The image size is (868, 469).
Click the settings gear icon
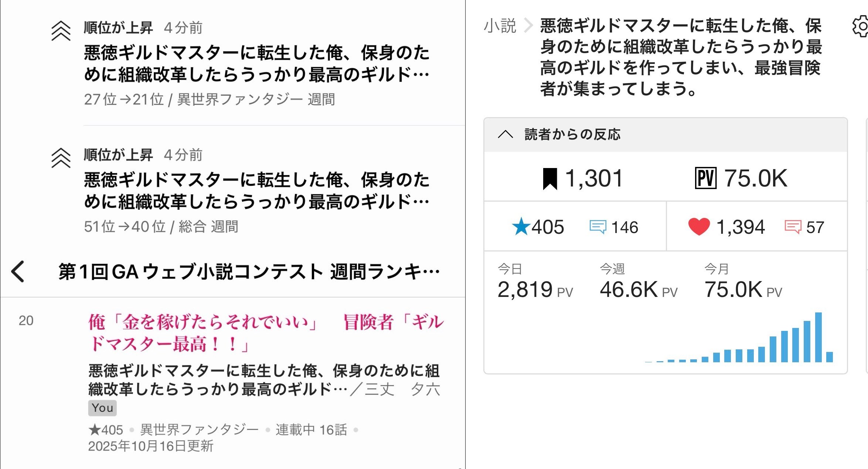(862, 27)
